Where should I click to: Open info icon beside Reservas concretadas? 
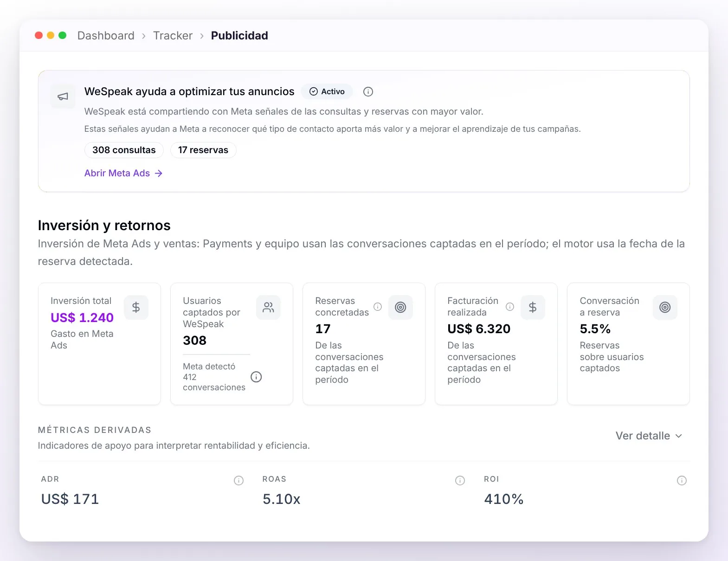coord(378,307)
